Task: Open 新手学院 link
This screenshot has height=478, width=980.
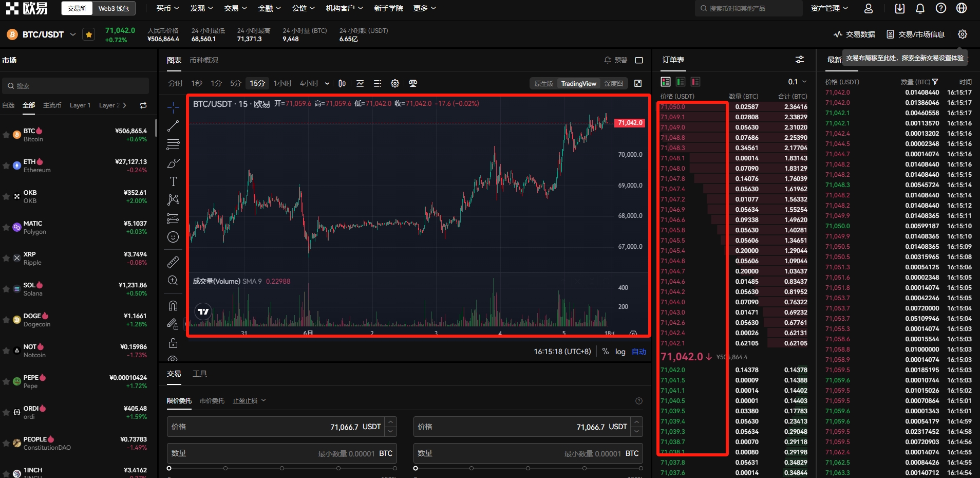Action: 388,8
